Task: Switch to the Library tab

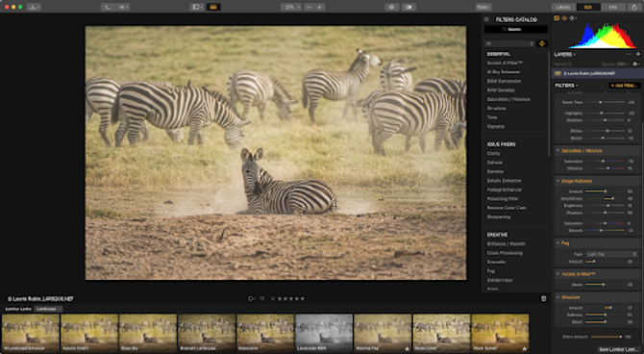Action: pos(563,7)
